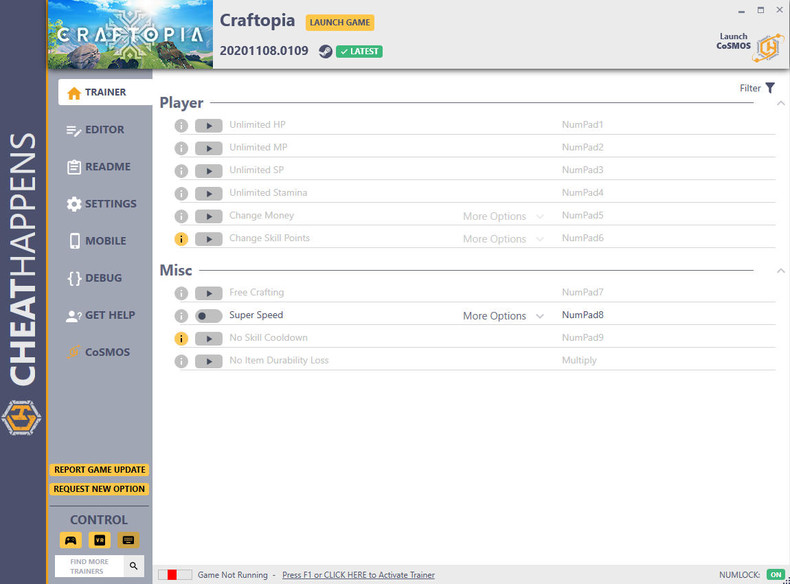This screenshot has width=790, height=584.
Task: Open the Filter funnel icon
Action: tap(770, 88)
